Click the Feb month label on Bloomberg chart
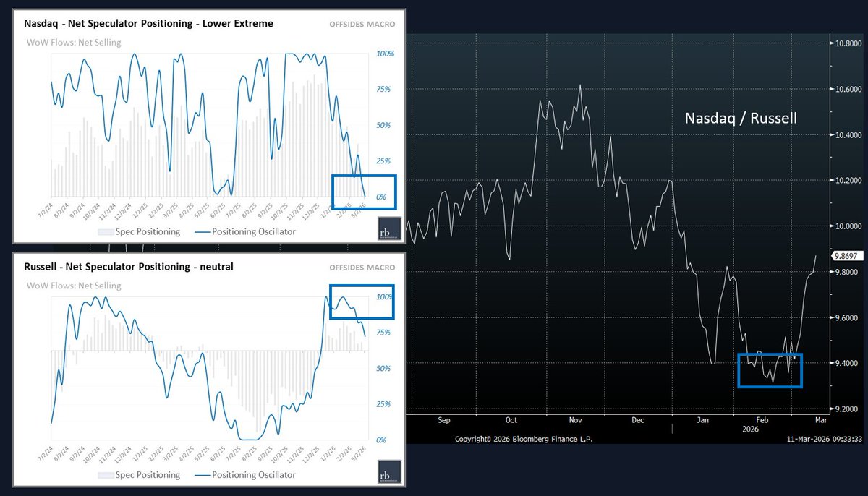The width and height of the screenshot is (868, 496). coord(763,420)
